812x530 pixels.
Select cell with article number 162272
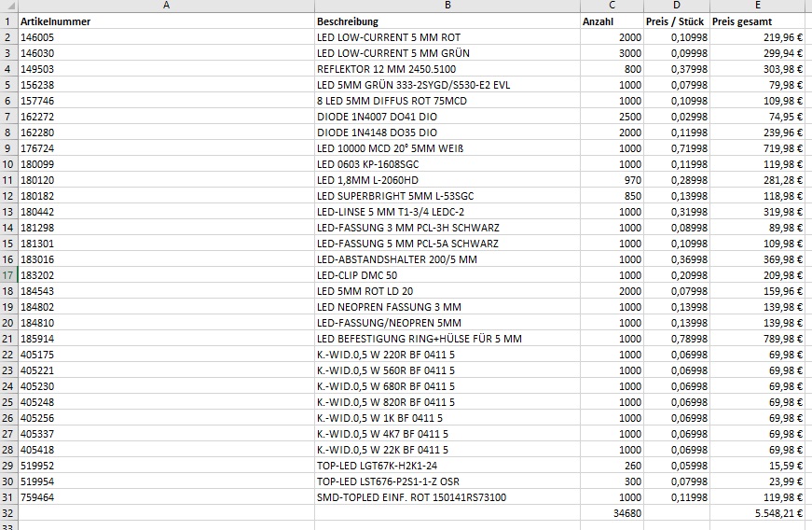tap(166, 117)
